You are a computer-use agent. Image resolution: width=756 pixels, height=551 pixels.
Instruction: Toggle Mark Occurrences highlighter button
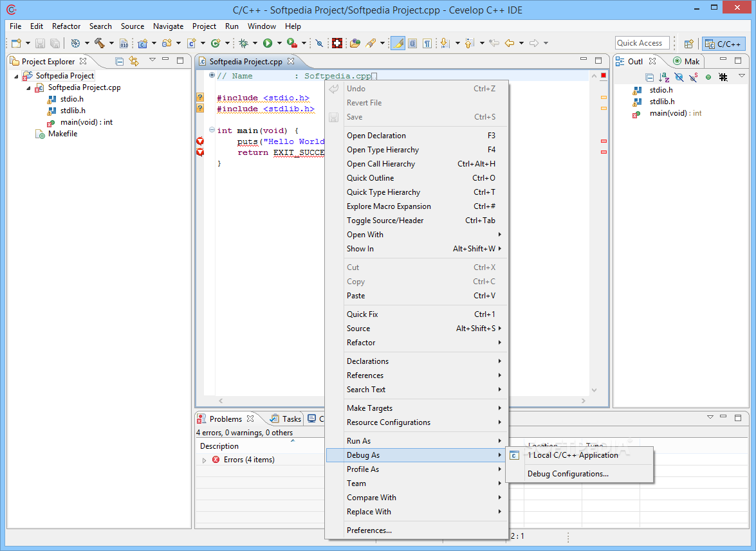pos(398,43)
